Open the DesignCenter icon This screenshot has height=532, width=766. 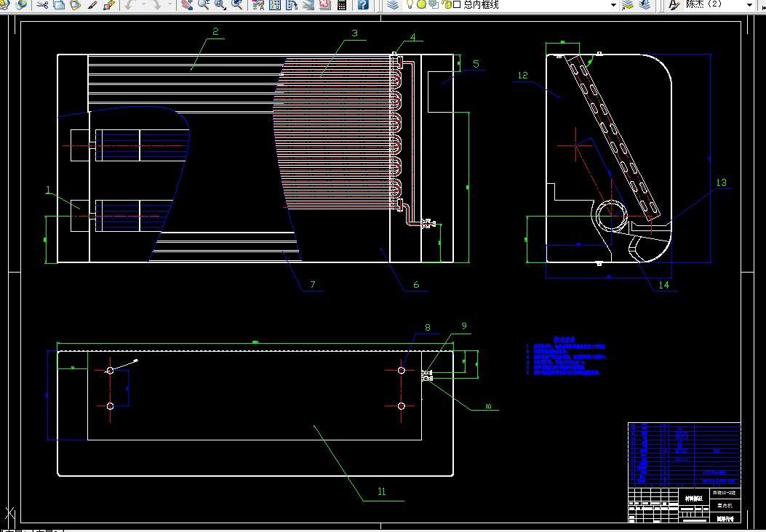[x=275, y=5]
